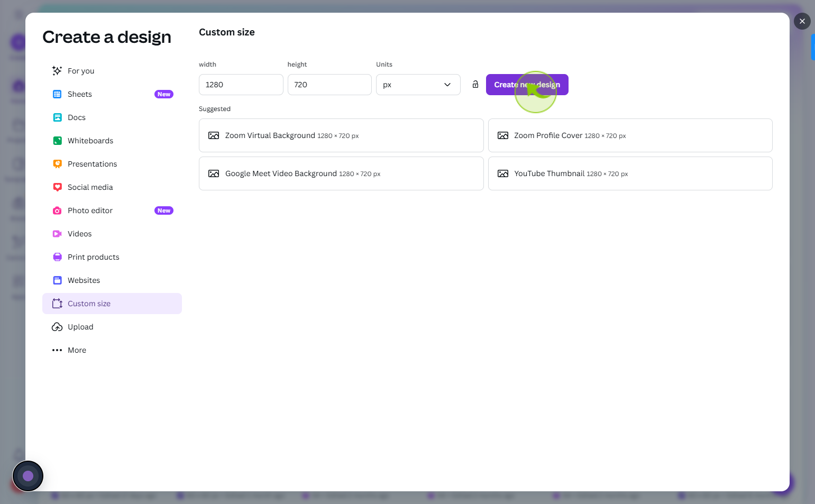This screenshot has width=815, height=504.
Task: Click the Photo editor camera icon
Action: pyautogui.click(x=57, y=210)
